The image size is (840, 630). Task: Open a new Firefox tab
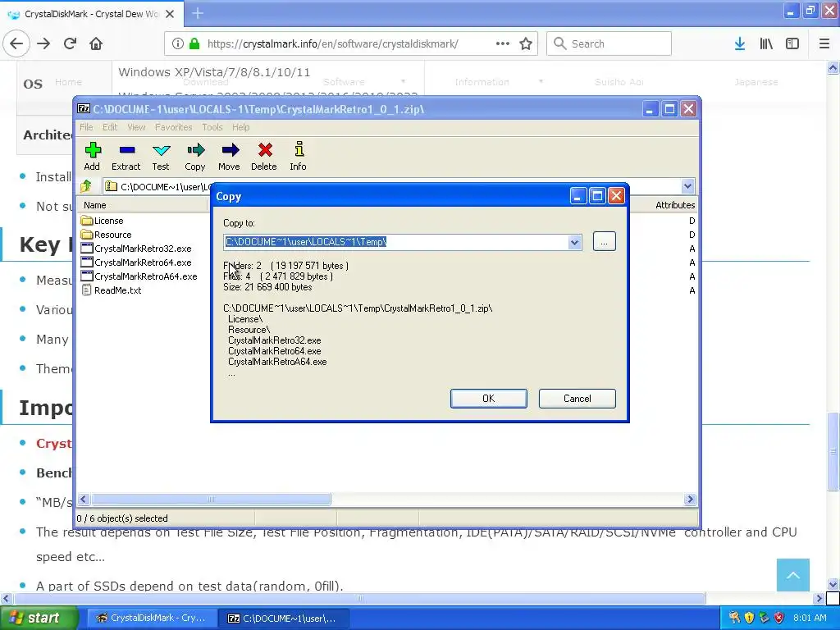[x=197, y=13]
